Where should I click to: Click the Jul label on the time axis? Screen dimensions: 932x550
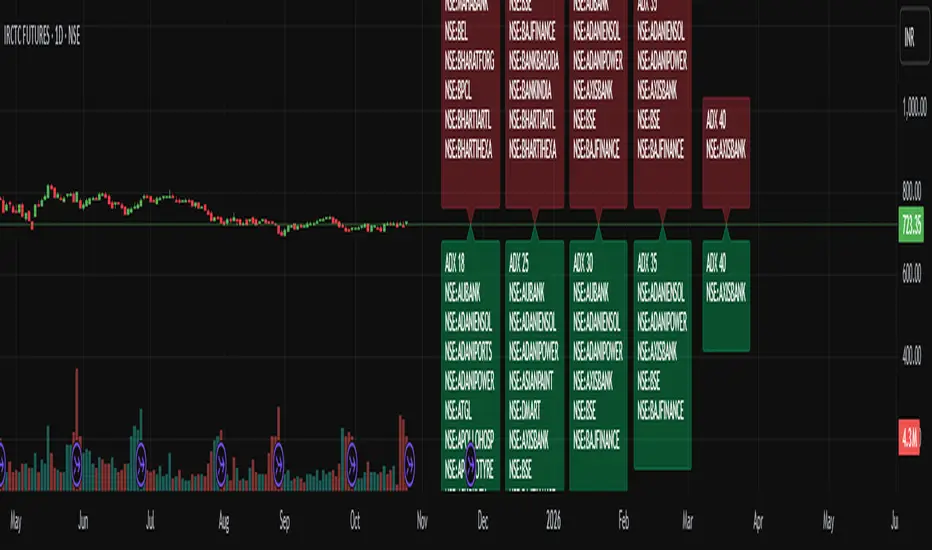pyautogui.click(x=150, y=521)
